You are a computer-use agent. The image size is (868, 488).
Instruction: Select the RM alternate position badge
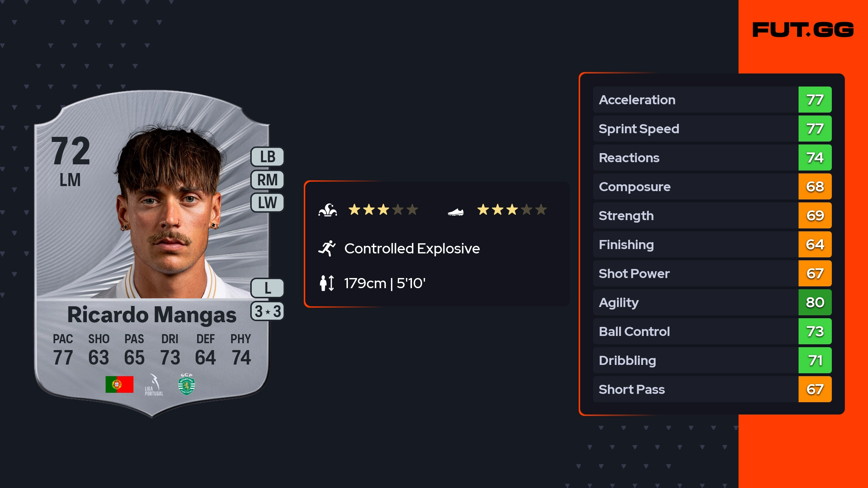coord(268,180)
